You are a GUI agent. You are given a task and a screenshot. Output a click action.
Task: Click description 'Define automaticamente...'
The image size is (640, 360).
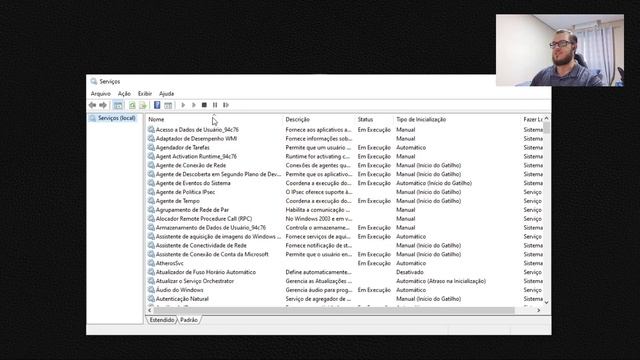pos(318,272)
